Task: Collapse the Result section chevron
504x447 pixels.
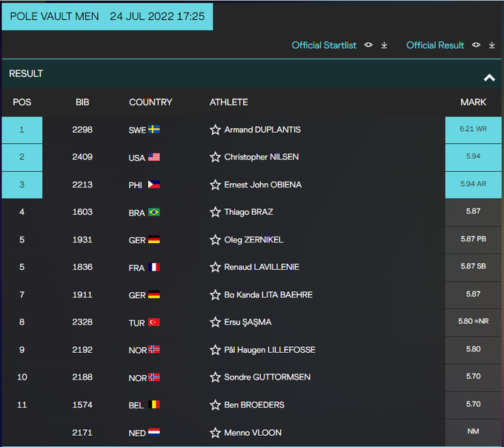Action: [x=488, y=77]
